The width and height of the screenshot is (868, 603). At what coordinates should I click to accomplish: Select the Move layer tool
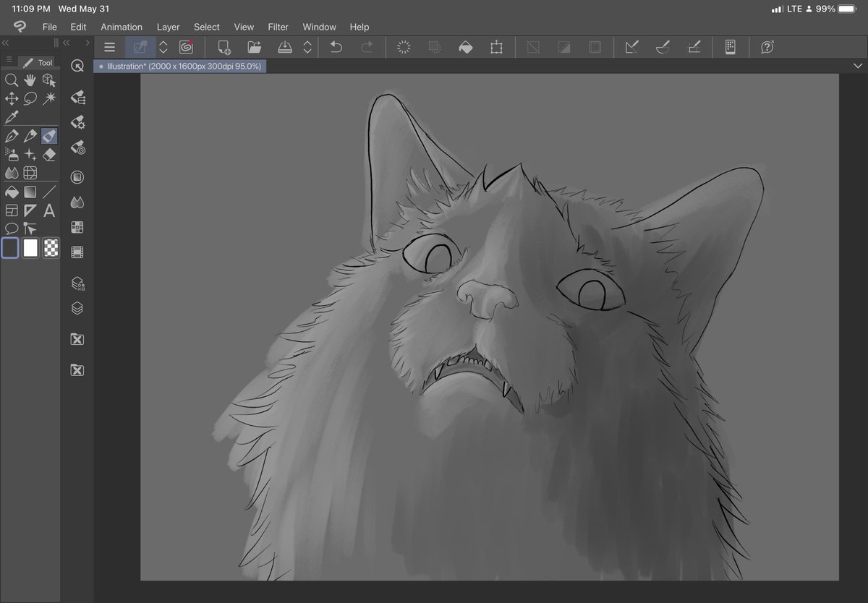pyautogui.click(x=11, y=98)
